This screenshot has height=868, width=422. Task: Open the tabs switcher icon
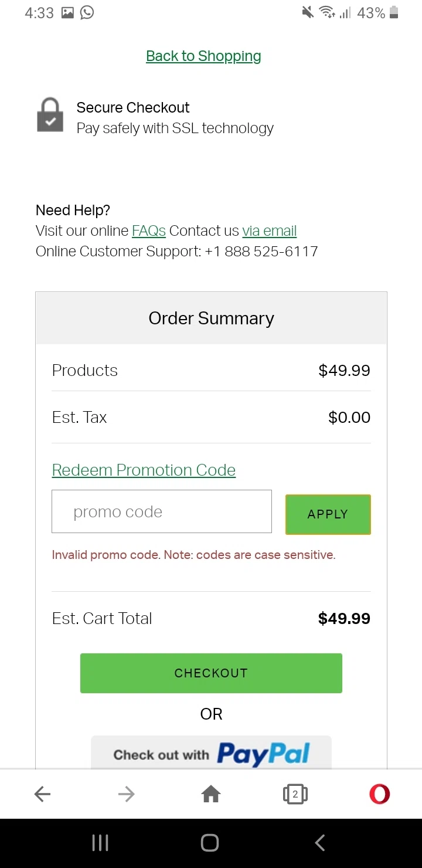295,794
